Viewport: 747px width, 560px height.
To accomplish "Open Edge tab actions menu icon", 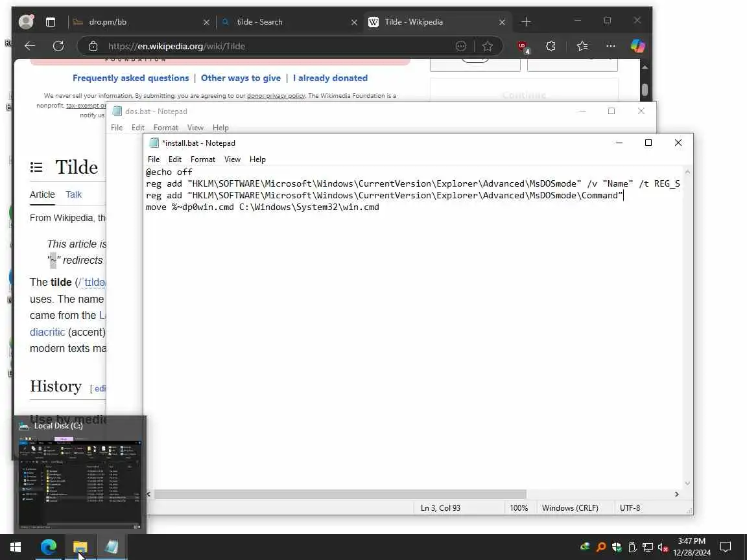I will pyautogui.click(x=51, y=22).
